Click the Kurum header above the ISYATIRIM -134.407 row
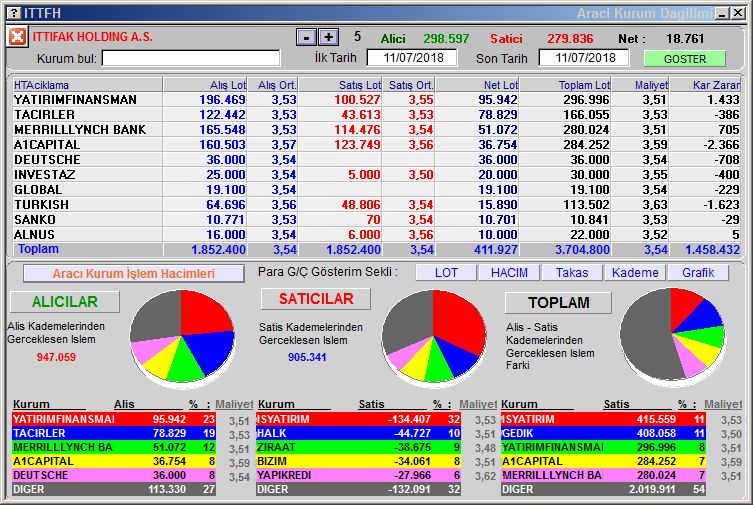The width and height of the screenshot is (753, 505). 276,404
